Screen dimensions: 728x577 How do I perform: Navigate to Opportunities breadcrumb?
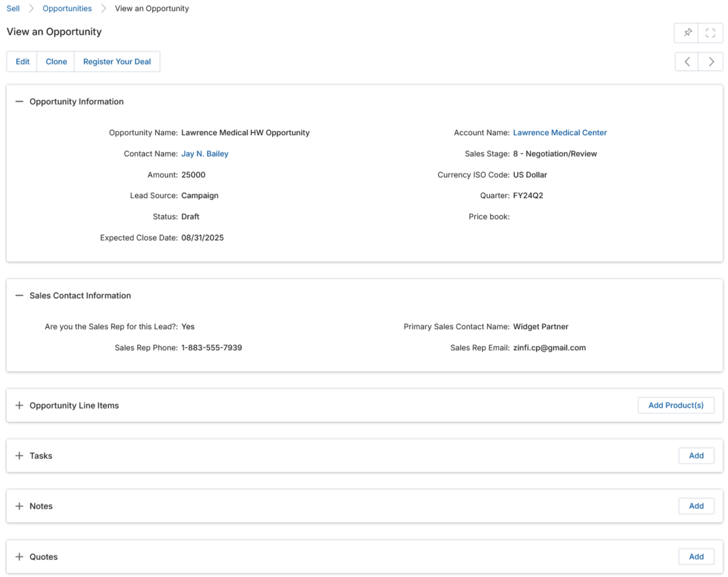[x=68, y=9]
